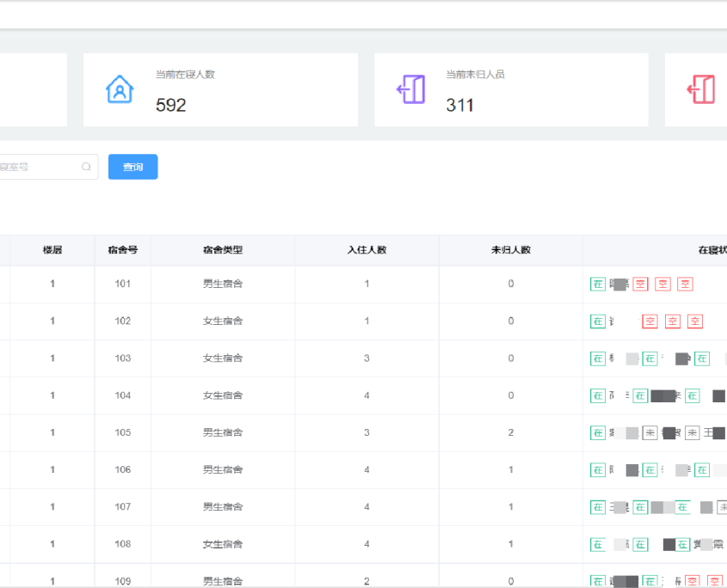The width and height of the screenshot is (727, 588).
Task: Select dormitory number 106 cell
Action: (123, 469)
